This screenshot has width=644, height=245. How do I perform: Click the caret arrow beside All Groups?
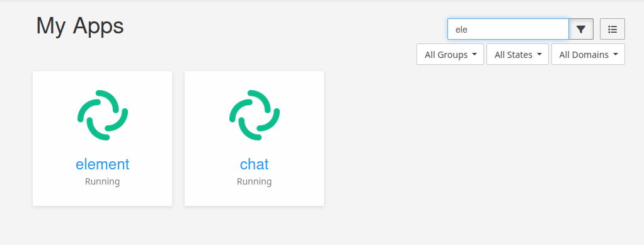point(474,54)
